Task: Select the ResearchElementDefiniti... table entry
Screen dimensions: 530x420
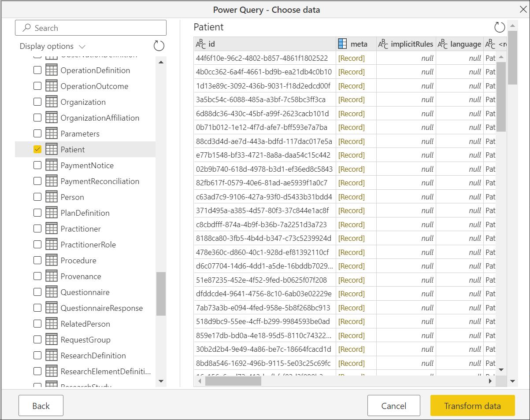Action: click(x=85, y=371)
